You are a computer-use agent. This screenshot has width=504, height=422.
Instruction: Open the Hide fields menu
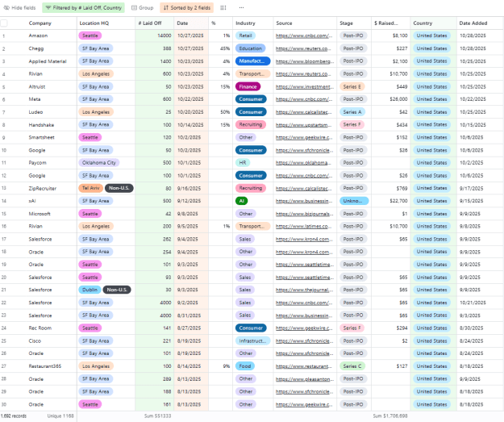(19, 8)
